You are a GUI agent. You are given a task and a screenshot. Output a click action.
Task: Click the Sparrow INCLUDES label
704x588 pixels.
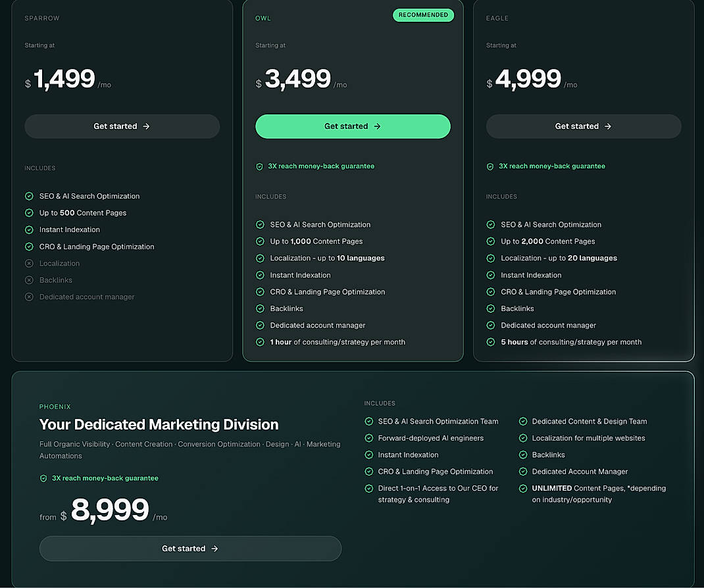(x=40, y=168)
